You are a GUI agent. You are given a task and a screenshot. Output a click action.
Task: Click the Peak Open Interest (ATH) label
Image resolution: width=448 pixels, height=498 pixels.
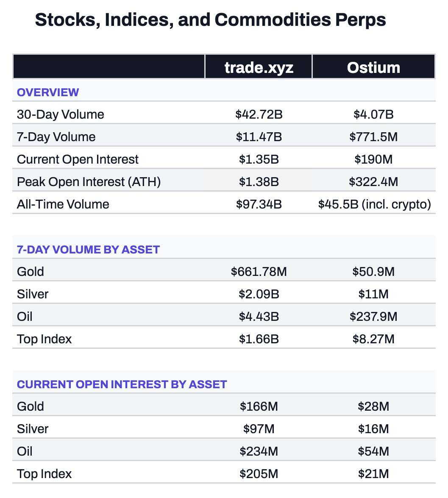pos(89,182)
